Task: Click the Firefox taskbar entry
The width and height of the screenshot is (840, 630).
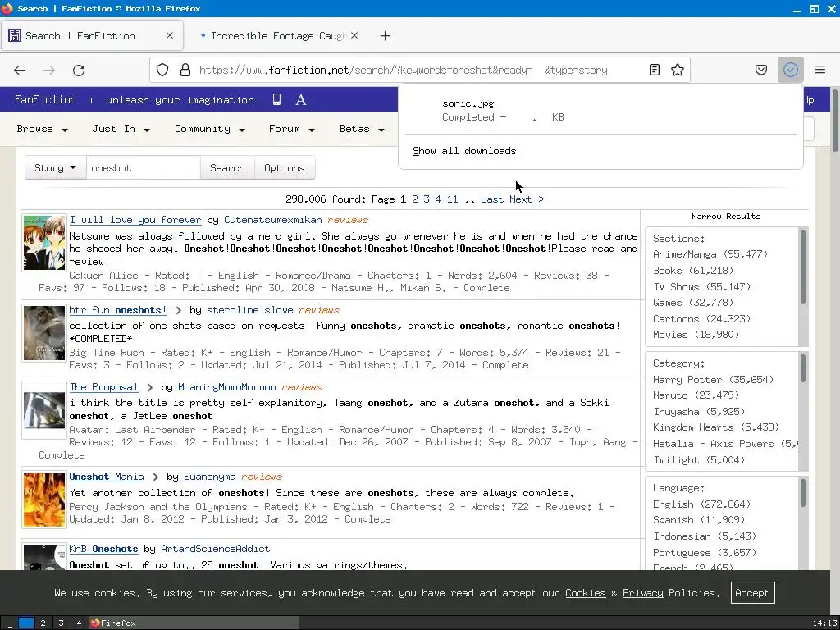Action: tap(193, 623)
